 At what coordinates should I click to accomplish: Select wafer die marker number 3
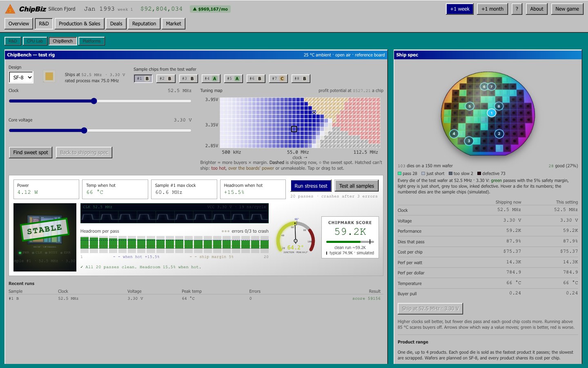(x=469, y=141)
